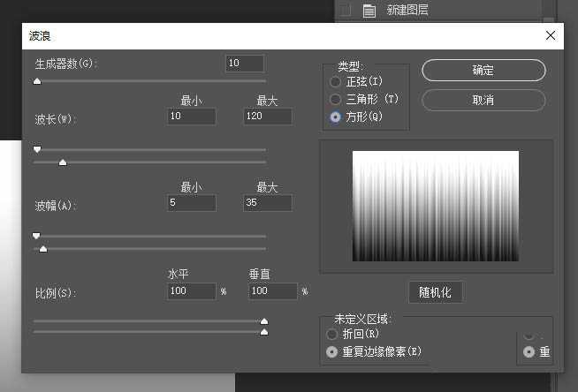Click the 生成器数 slider handle
578x392 pixels.
pyautogui.click(x=37, y=81)
